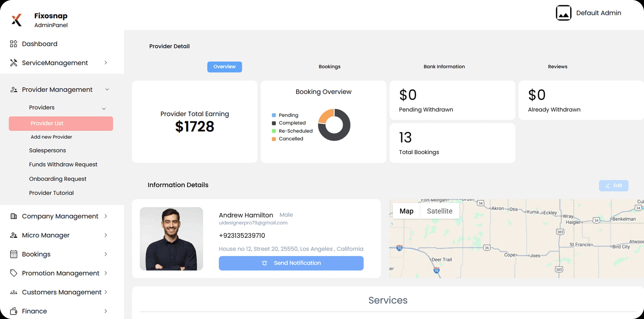Click the Edit button for Information Details

[x=613, y=185]
